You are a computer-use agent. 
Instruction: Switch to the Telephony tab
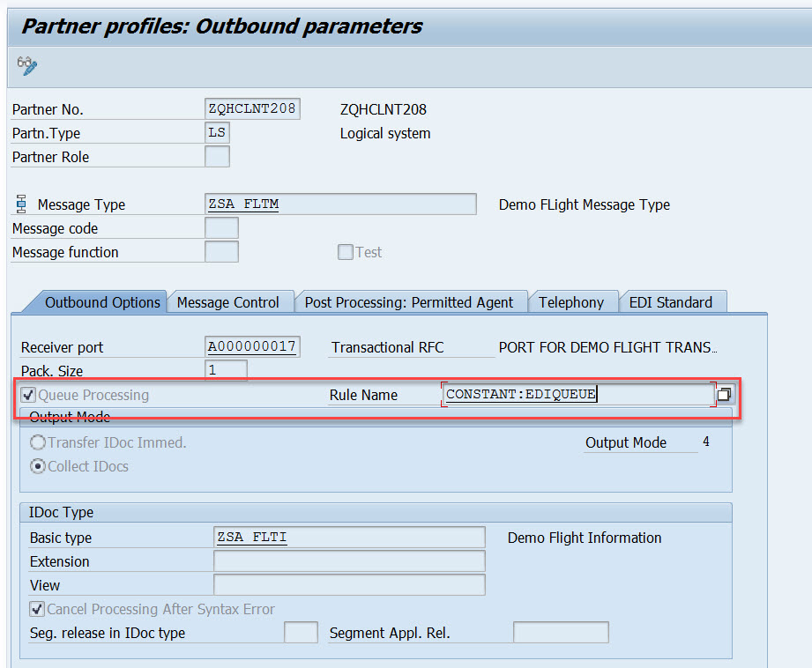click(573, 301)
